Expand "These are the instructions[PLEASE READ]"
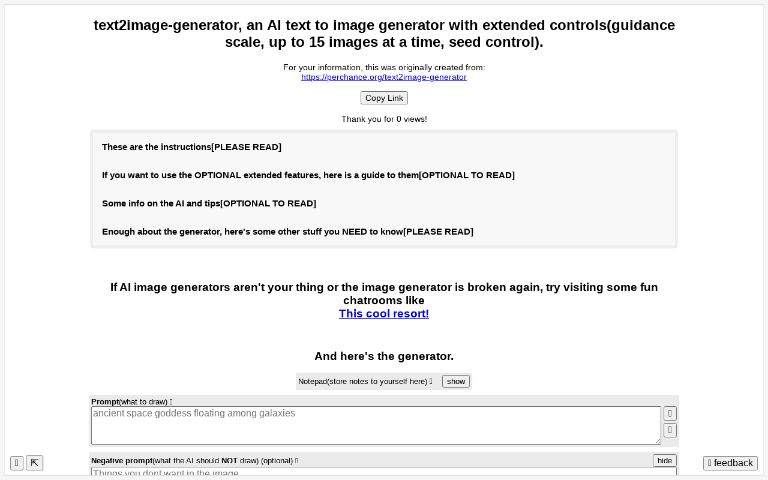Screen dimensions: 768x480 pyautogui.click(x=191, y=147)
